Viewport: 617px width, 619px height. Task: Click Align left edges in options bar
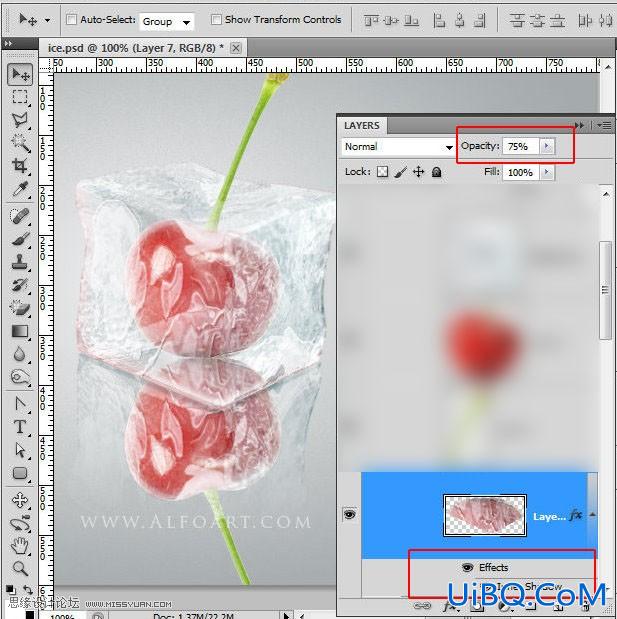439,20
